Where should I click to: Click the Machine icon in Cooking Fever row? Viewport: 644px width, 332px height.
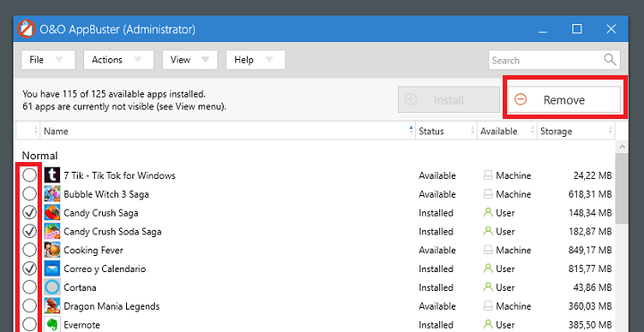click(487, 251)
